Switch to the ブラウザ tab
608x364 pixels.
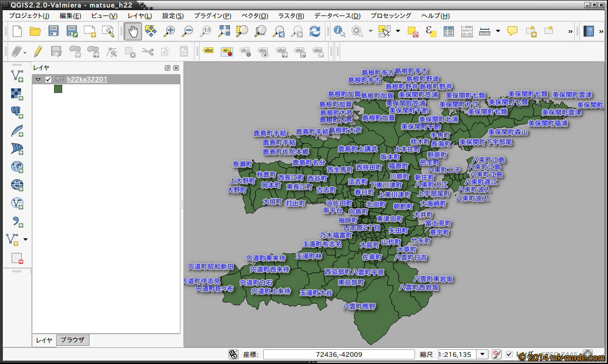click(x=73, y=340)
